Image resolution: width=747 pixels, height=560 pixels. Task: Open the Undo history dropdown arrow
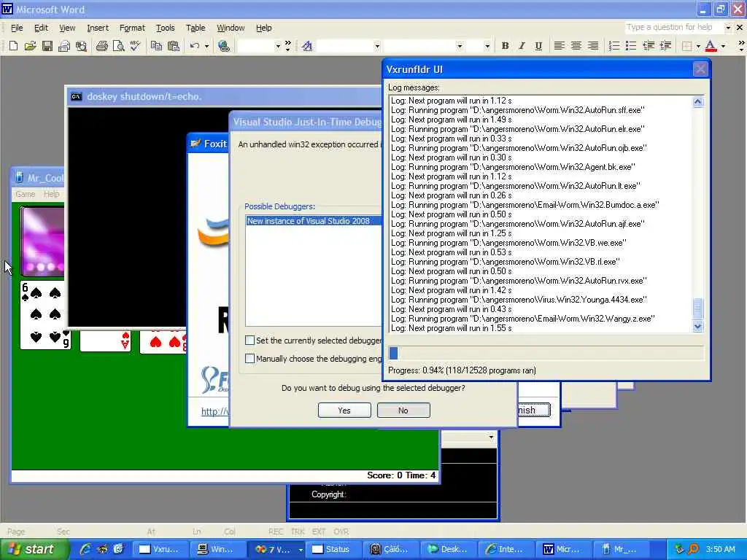206,46
